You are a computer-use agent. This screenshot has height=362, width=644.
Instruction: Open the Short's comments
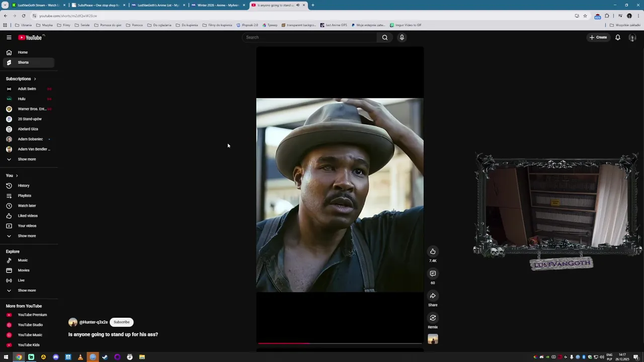(x=433, y=274)
